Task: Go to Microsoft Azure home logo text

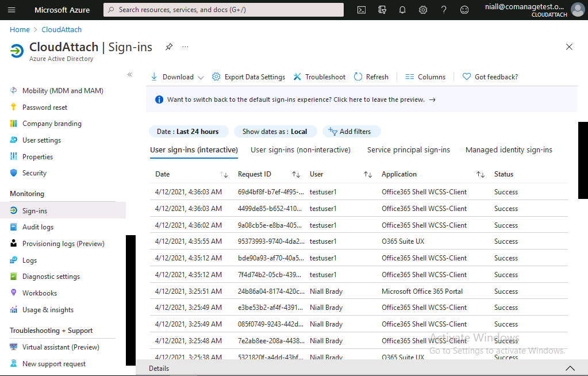Action: click(x=62, y=10)
